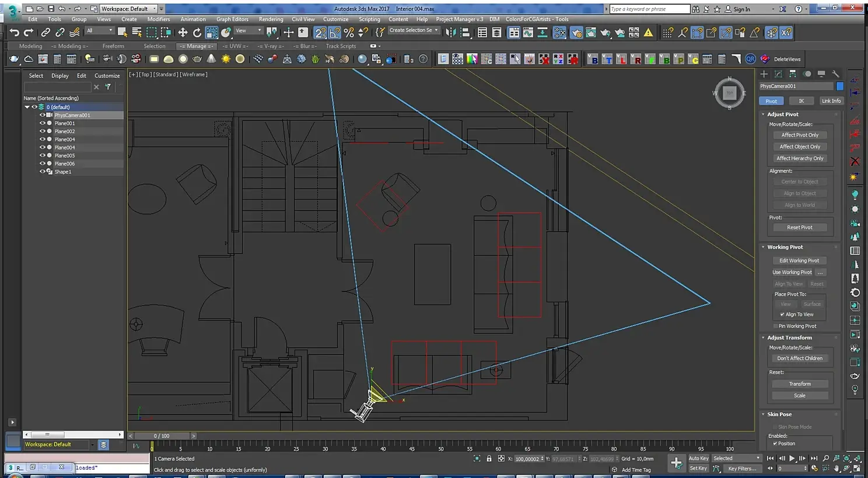Viewport: 868px width, 478px height.
Task: Click Maximize Viewport Toggle icon
Action: (857, 468)
